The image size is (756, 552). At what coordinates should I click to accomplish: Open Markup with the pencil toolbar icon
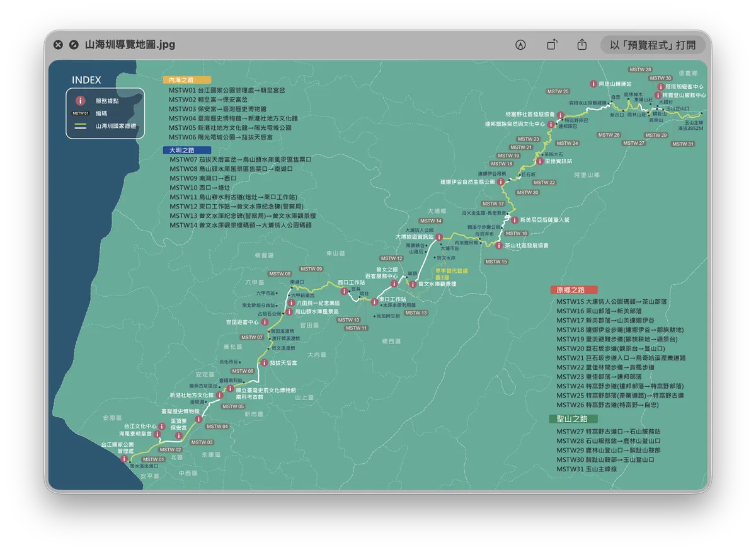point(520,45)
